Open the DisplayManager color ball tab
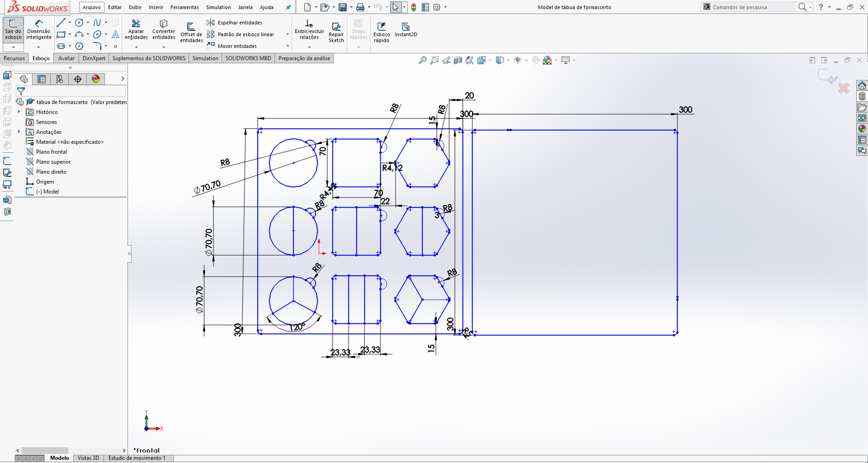The image size is (868, 463). [x=96, y=79]
